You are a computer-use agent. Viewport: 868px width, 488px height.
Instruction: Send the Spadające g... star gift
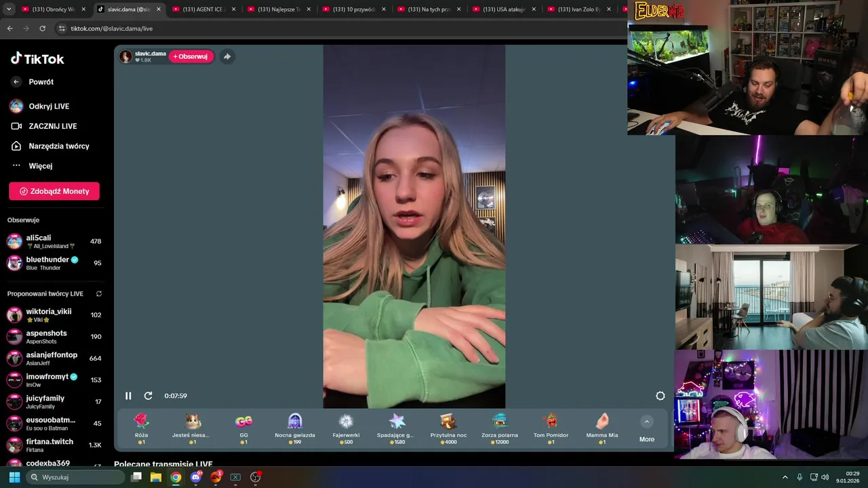[x=396, y=428]
